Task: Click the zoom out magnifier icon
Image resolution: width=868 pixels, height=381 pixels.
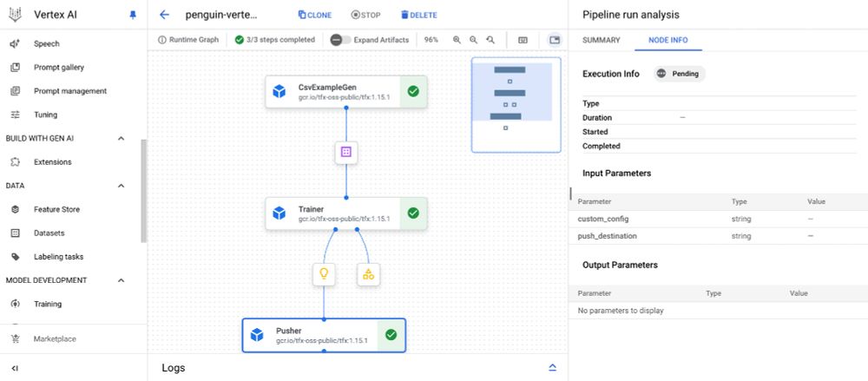Action: (473, 40)
